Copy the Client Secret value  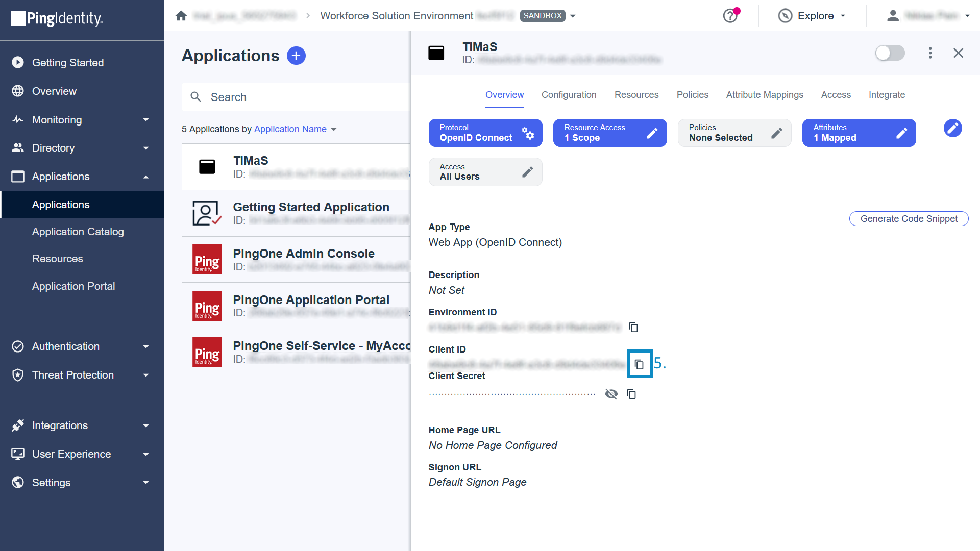tap(631, 394)
